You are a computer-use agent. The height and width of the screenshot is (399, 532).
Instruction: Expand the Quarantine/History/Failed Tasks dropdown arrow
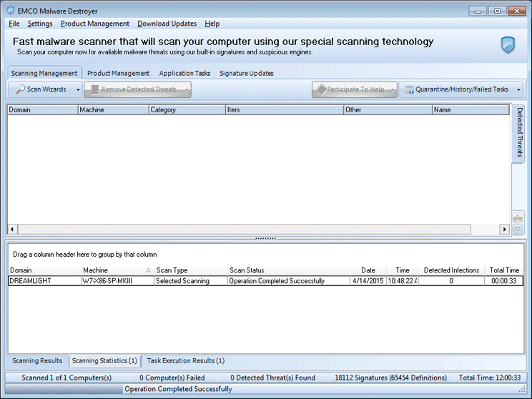click(518, 89)
